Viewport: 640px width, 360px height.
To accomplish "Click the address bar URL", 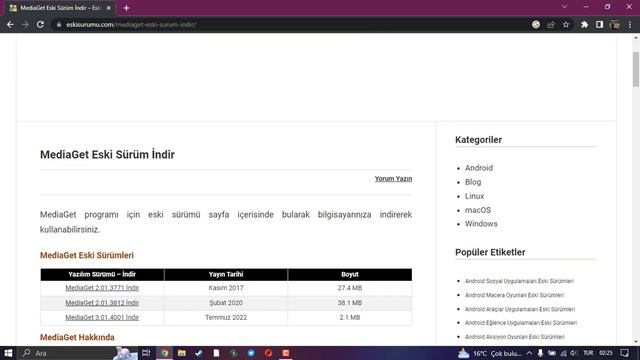I will click(131, 24).
